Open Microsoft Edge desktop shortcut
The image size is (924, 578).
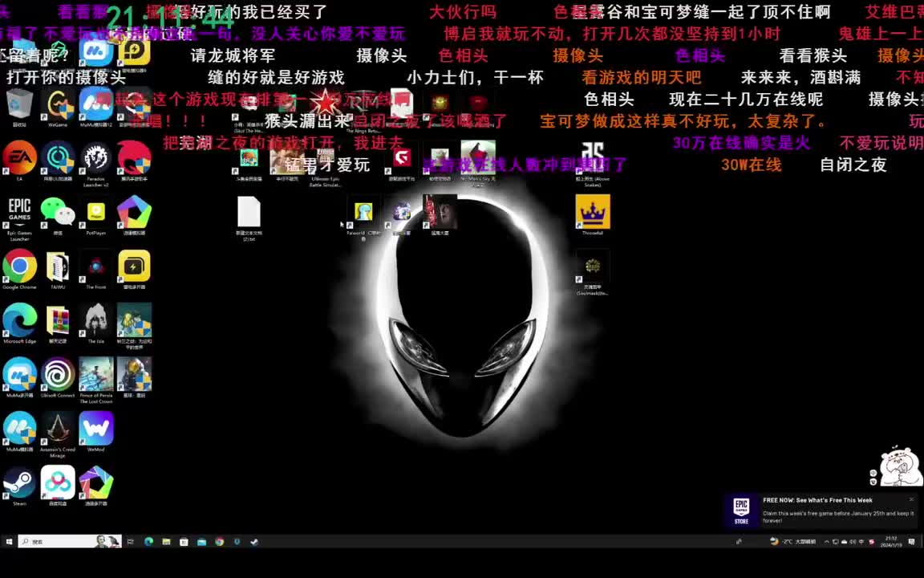tap(19, 324)
